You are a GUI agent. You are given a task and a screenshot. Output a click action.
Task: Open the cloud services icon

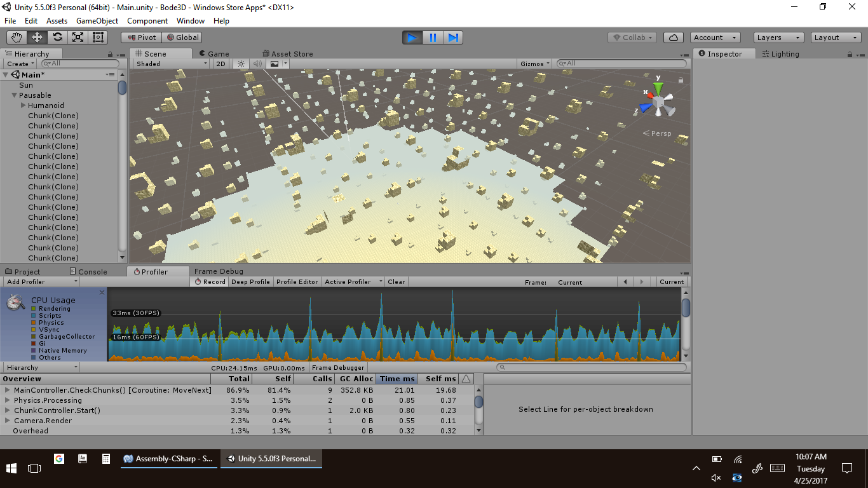pos(674,37)
